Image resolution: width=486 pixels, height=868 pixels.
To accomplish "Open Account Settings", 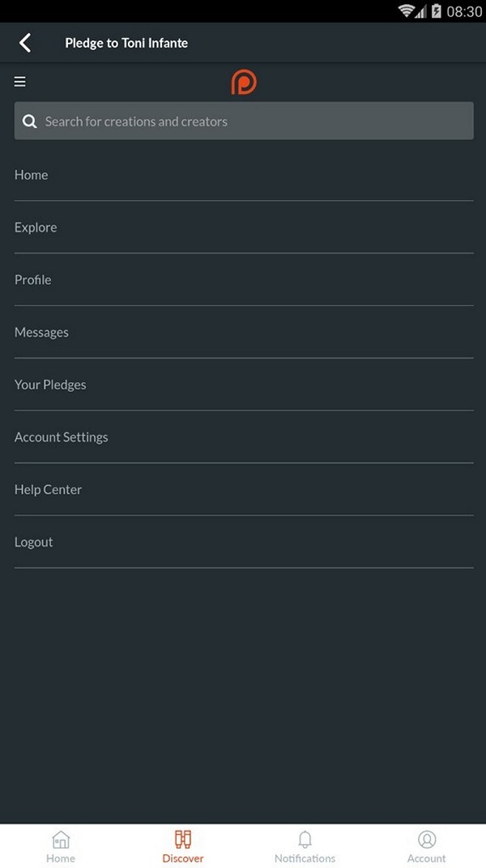I will (x=244, y=437).
